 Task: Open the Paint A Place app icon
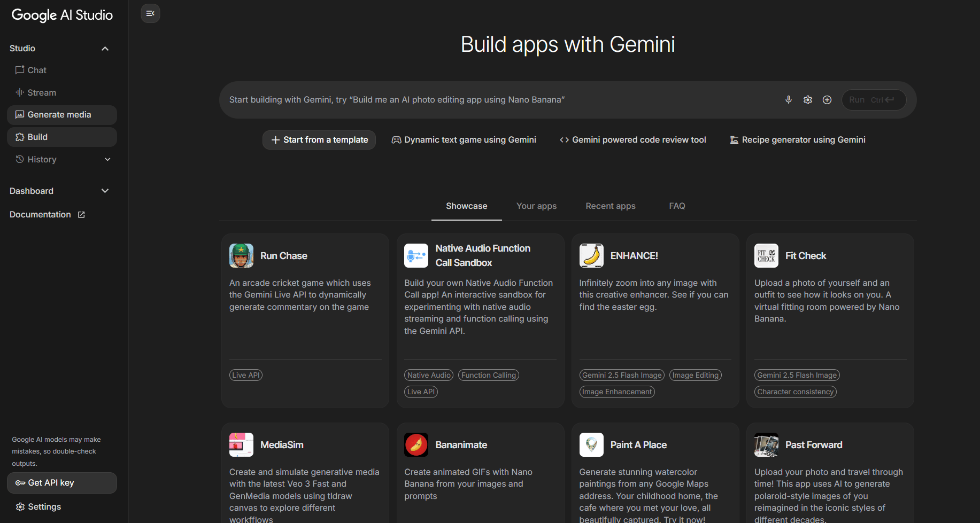(x=591, y=445)
